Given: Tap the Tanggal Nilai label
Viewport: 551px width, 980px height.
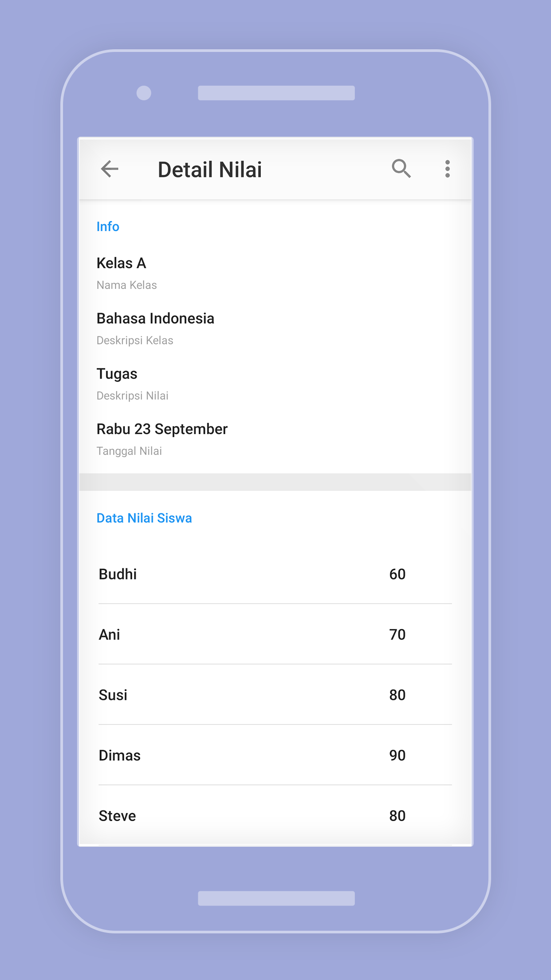Looking at the screenshot, I should (x=129, y=451).
